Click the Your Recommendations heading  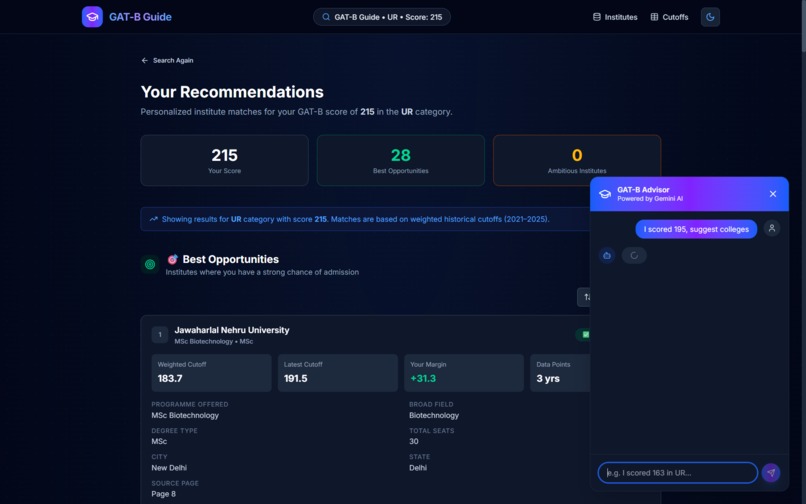point(232,92)
